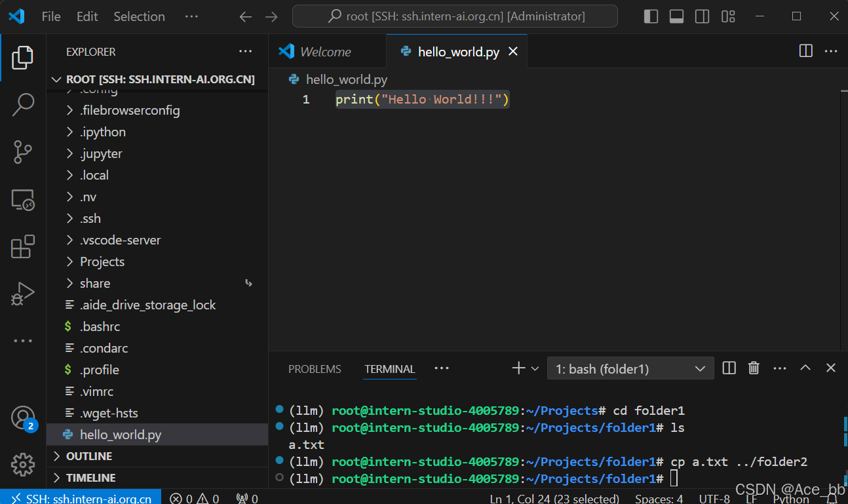Viewport: 848px width, 504px height.
Task: Click the SSH remote host status item
Action: pos(81,498)
